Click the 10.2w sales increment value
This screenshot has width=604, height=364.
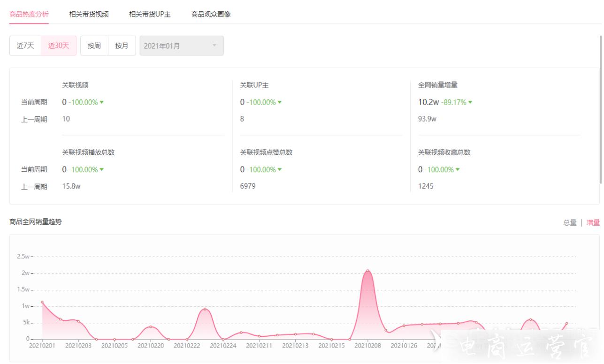click(428, 102)
